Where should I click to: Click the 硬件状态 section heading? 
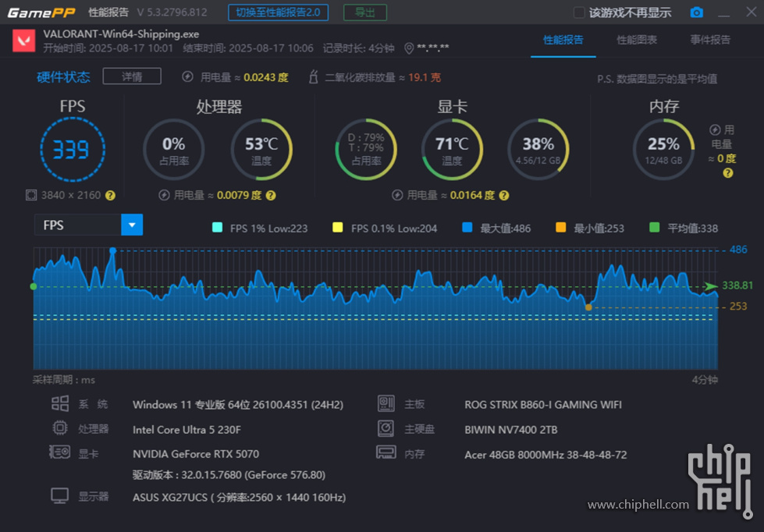[63, 77]
